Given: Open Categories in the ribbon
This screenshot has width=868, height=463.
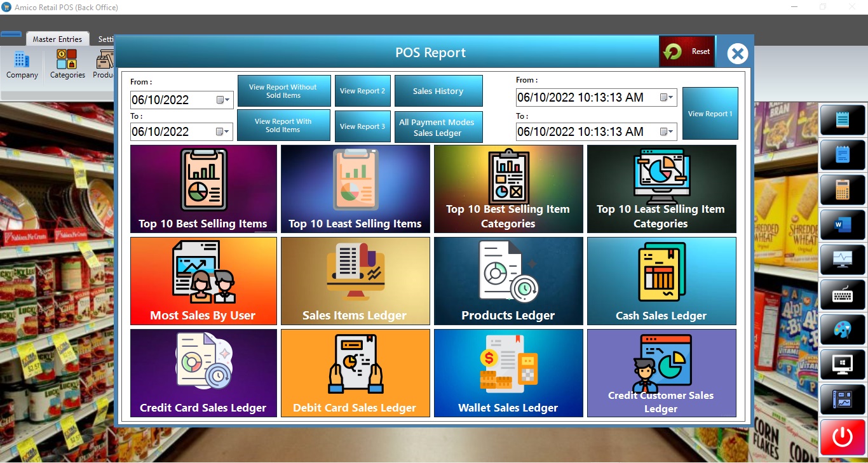Looking at the screenshot, I should click(67, 65).
